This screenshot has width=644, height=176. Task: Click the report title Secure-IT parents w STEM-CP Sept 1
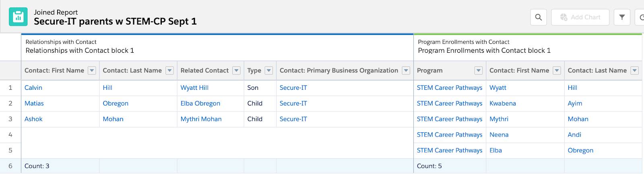(x=115, y=22)
